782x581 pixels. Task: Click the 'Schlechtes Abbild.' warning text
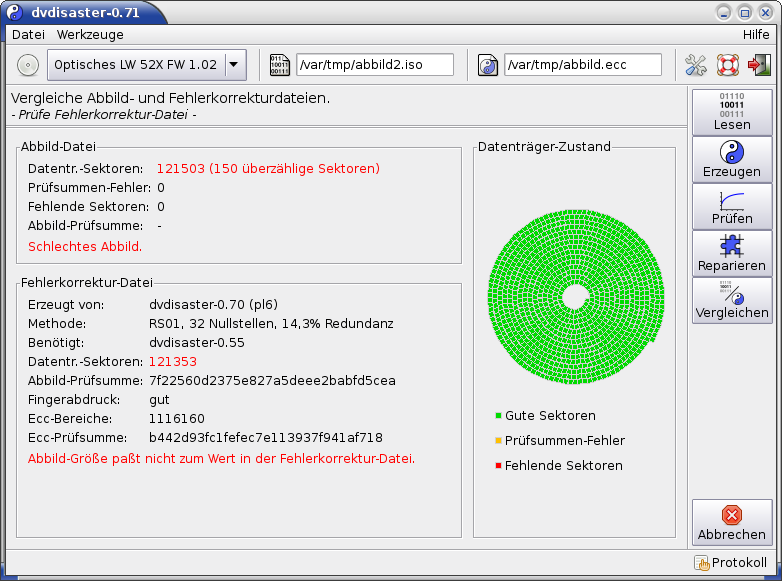coord(85,246)
